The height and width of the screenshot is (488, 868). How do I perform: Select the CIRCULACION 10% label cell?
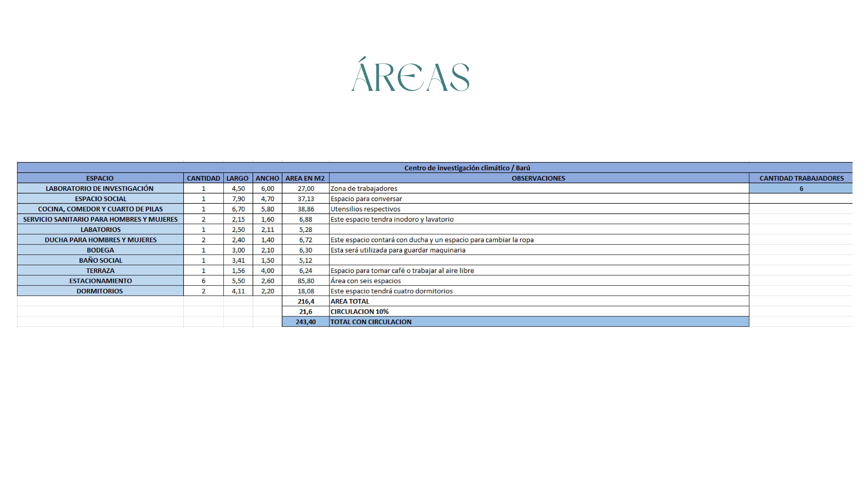(x=359, y=312)
